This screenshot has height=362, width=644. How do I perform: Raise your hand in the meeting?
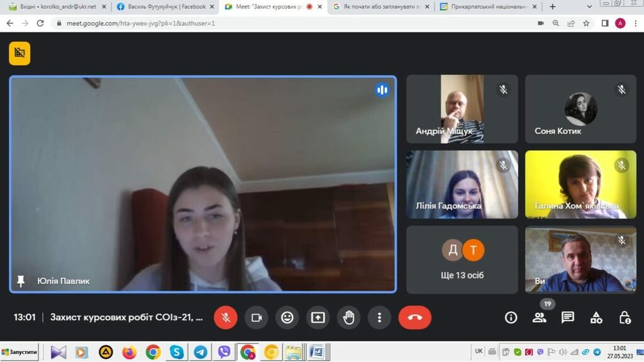[x=348, y=317]
